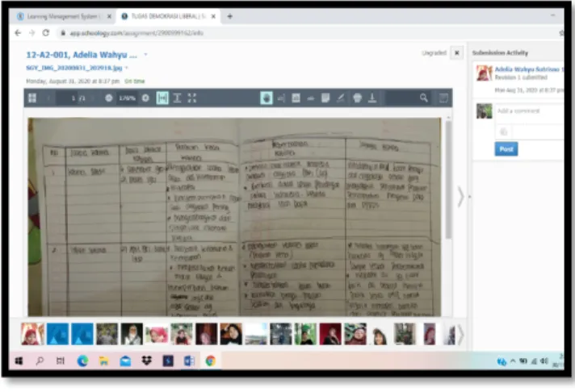Open dropdown beside SGY_IMG jpg file name

pyautogui.click(x=127, y=68)
